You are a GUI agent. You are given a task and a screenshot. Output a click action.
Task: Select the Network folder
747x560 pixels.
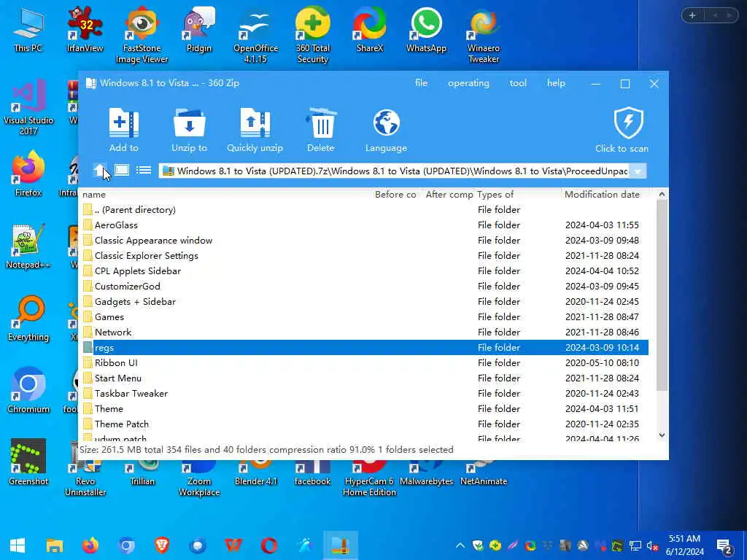point(365,332)
